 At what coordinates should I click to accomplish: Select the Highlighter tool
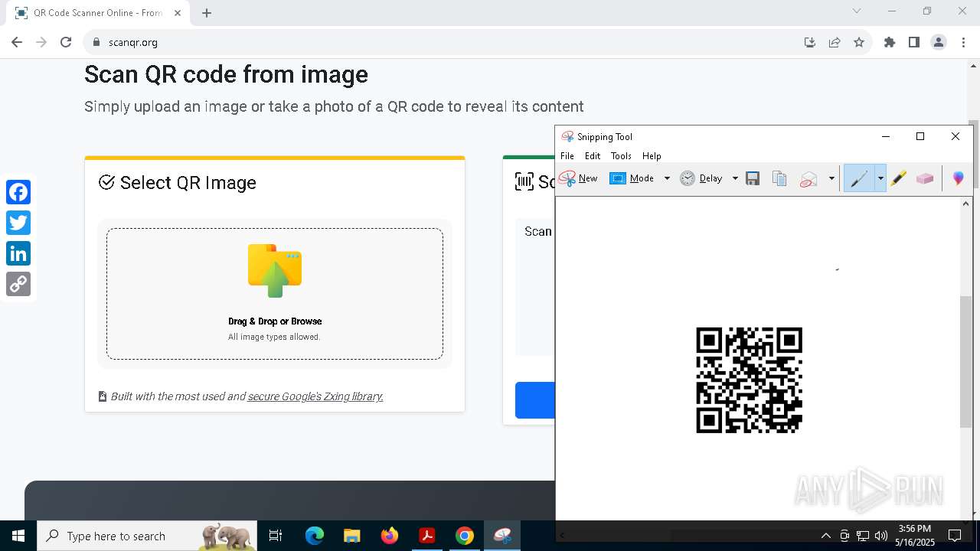click(898, 178)
